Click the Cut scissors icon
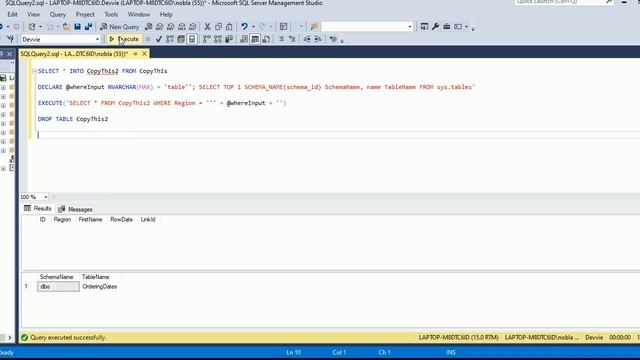The image size is (640, 360). (207, 27)
